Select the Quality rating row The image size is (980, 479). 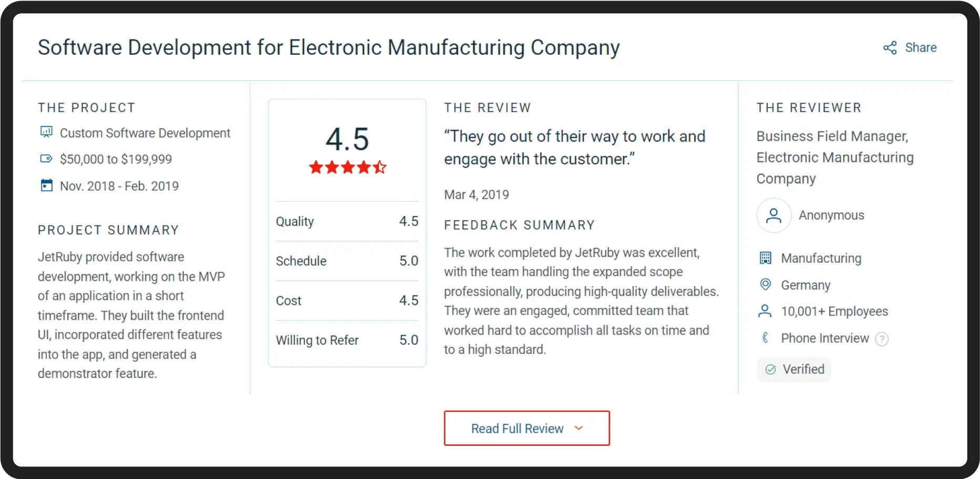click(x=347, y=221)
